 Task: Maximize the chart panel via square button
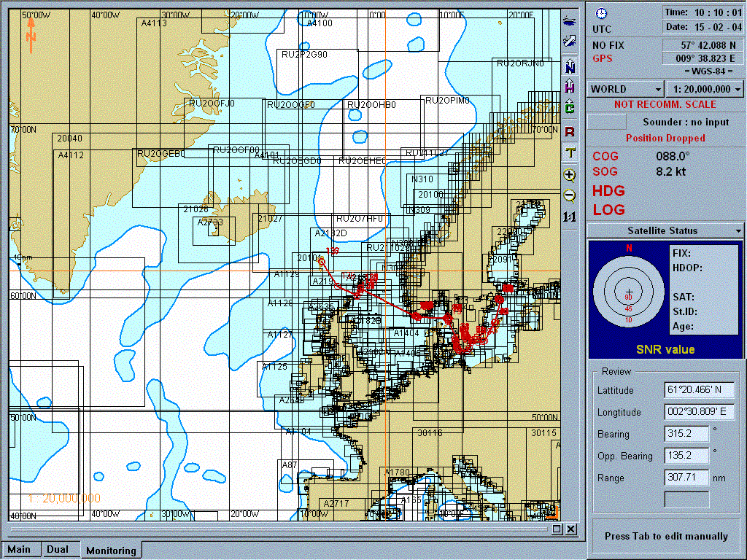click(x=557, y=529)
